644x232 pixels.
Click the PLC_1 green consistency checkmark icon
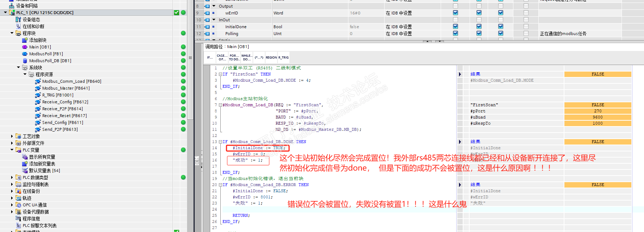point(177,13)
